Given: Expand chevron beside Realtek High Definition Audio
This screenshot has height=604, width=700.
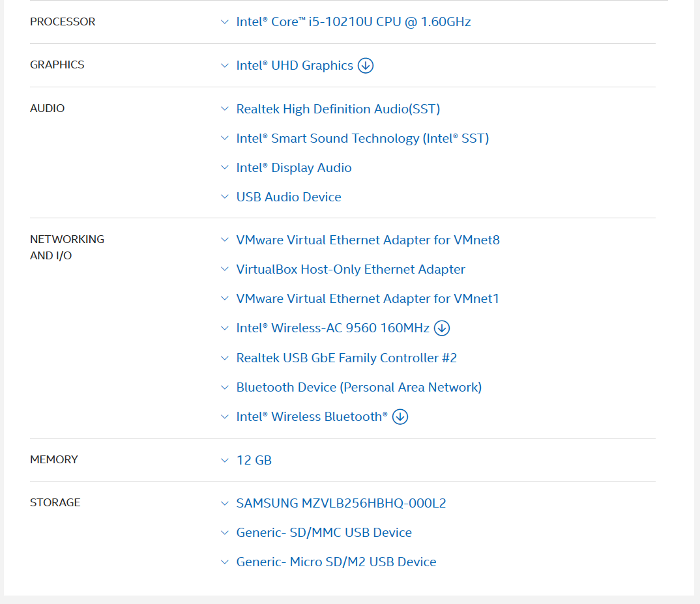Looking at the screenshot, I should coord(225,109).
